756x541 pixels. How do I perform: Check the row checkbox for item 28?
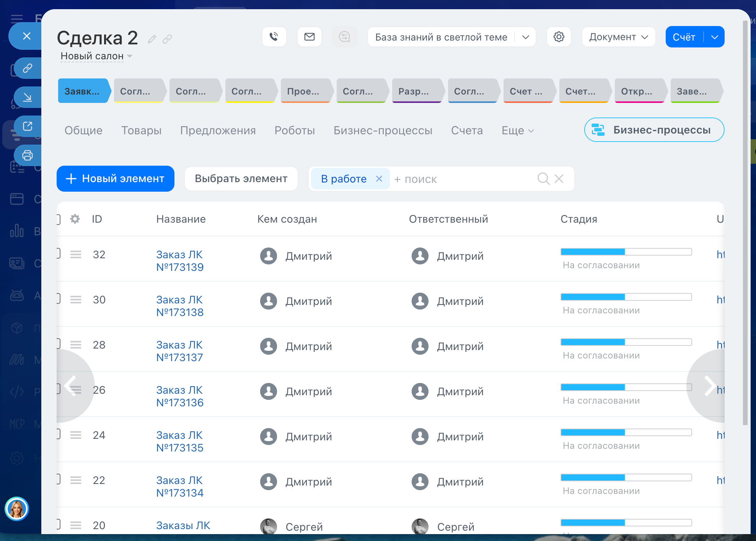point(57,344)
